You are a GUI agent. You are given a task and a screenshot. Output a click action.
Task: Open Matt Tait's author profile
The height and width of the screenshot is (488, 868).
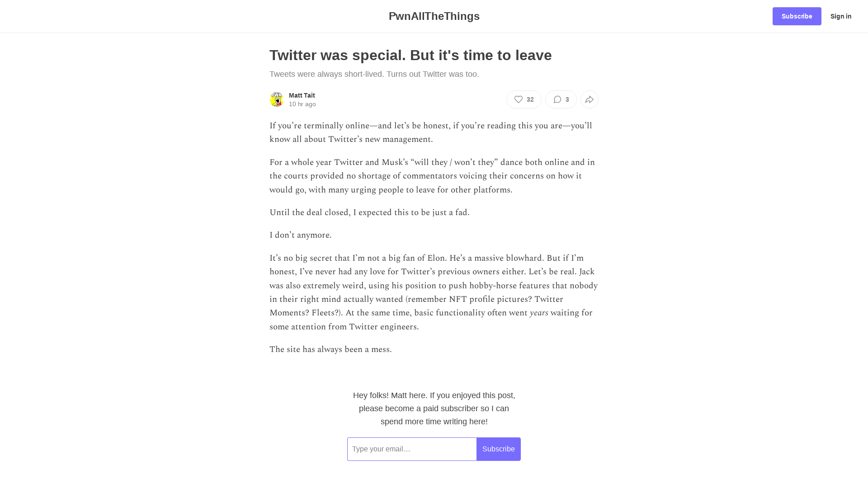click(302, 95)
